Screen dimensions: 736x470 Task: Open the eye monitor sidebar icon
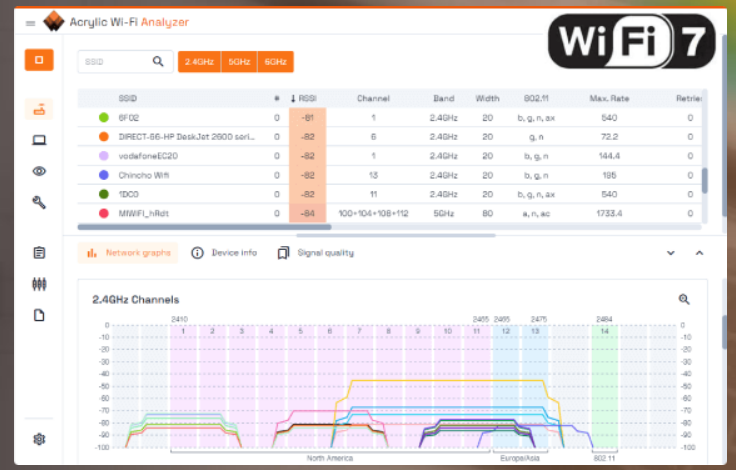point(39,171)
